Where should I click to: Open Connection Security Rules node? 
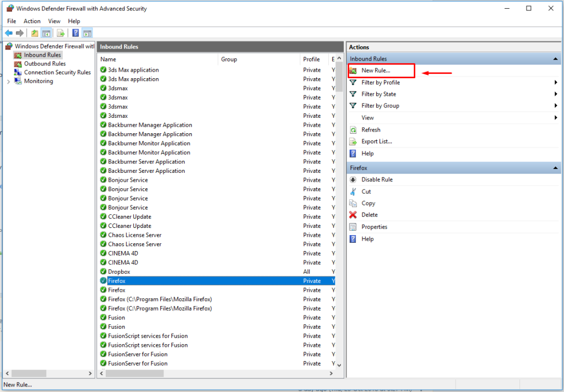(57, 73)
